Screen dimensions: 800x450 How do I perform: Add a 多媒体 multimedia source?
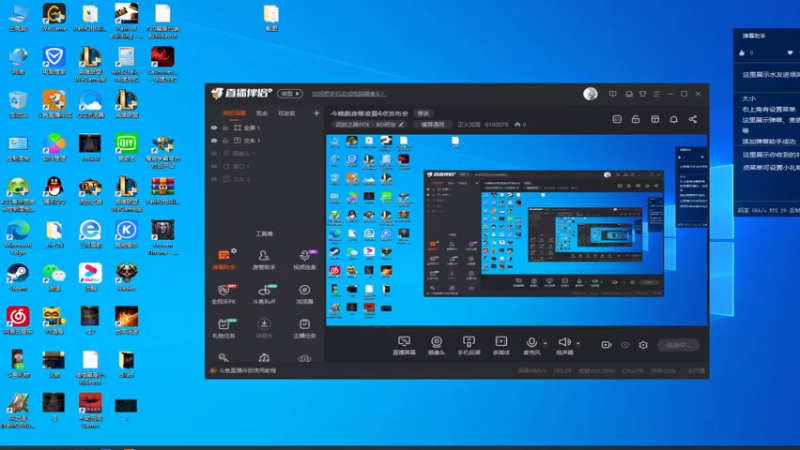pos(501,345)
